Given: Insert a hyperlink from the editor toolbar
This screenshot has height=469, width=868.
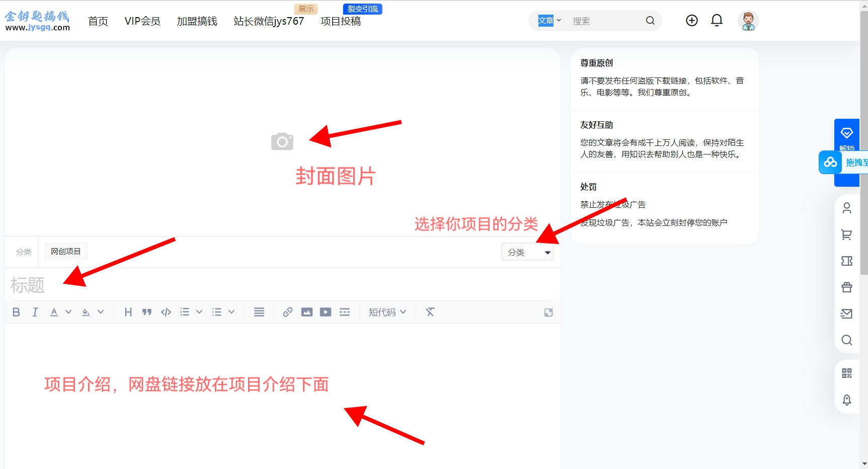Looking at the screenshot, I should click(x=287, y=312).
